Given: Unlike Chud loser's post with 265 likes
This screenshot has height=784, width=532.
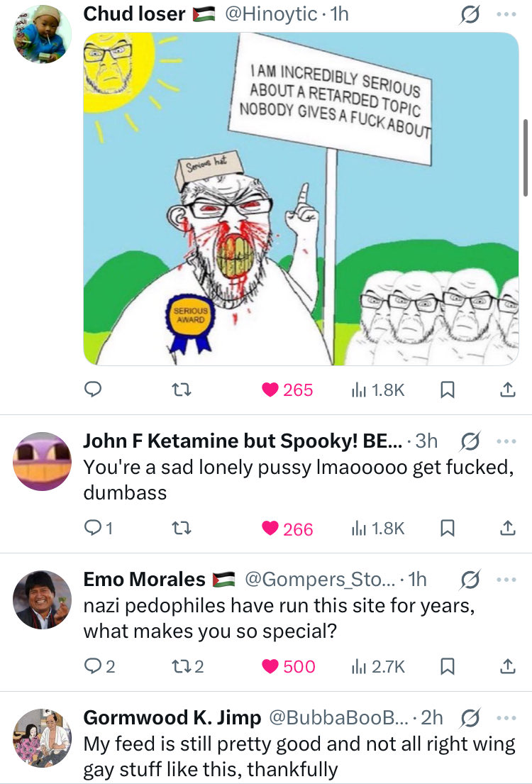Looking at the screenshot, I should click(x=270, y=389).
